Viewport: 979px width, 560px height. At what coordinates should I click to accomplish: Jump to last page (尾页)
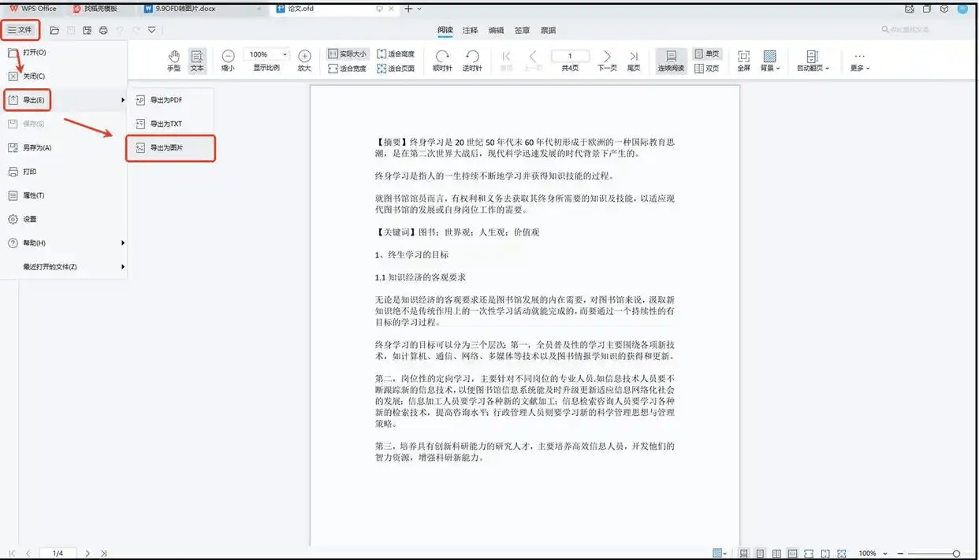pos(634,61)
